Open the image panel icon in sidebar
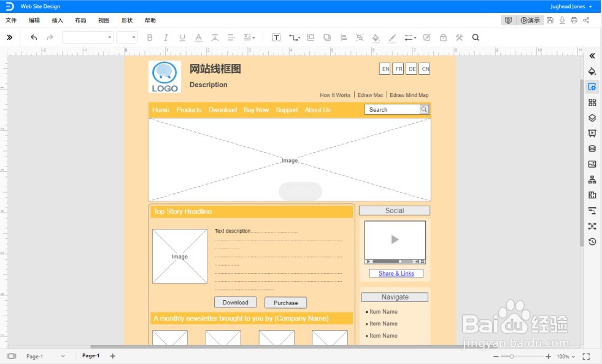Screen dimensions: 602x364 click(592, 164)
